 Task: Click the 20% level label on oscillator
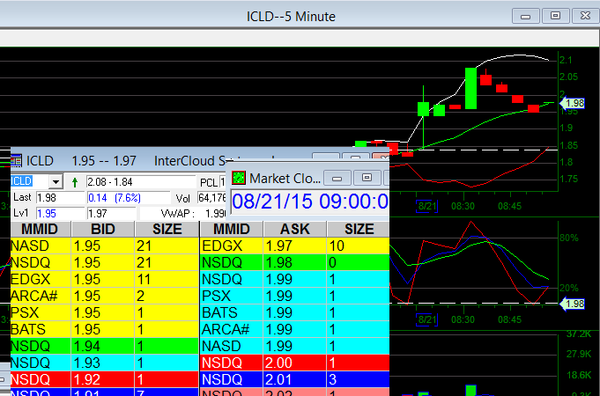point(569,288)
